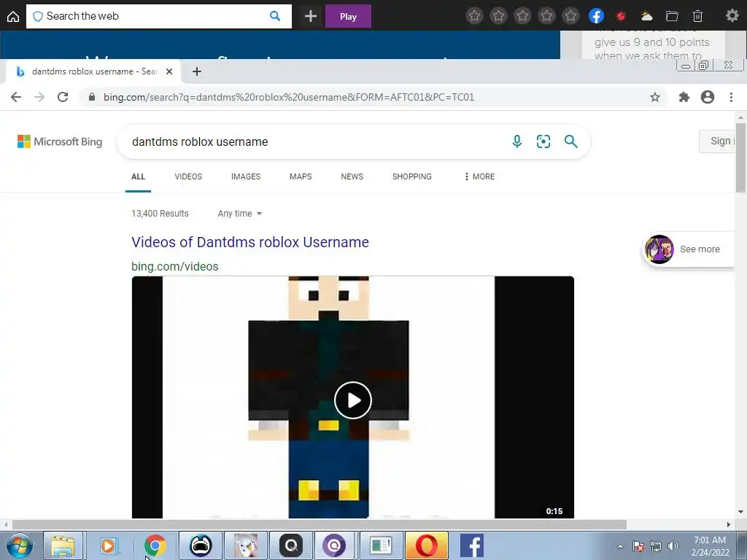This screenshot has height=560, width=747.
Task: Click the horizontal scrollbar right arrow
Action: 729,524
